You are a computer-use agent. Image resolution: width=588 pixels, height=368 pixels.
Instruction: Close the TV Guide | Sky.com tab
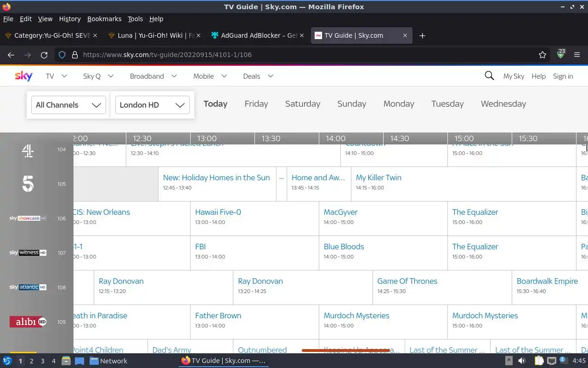coord(405,35)
